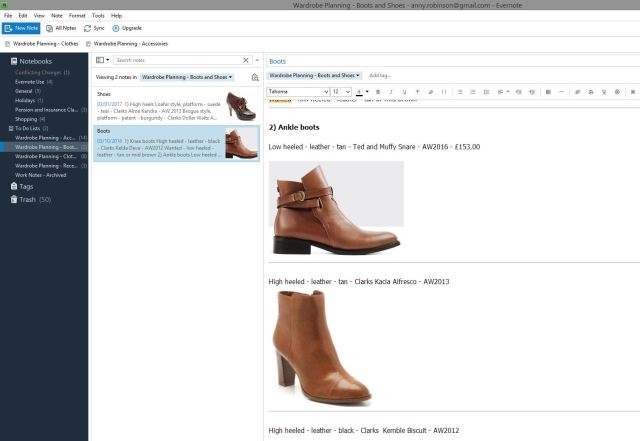
Task: Open the Edit menu
Action: (23, 16)
